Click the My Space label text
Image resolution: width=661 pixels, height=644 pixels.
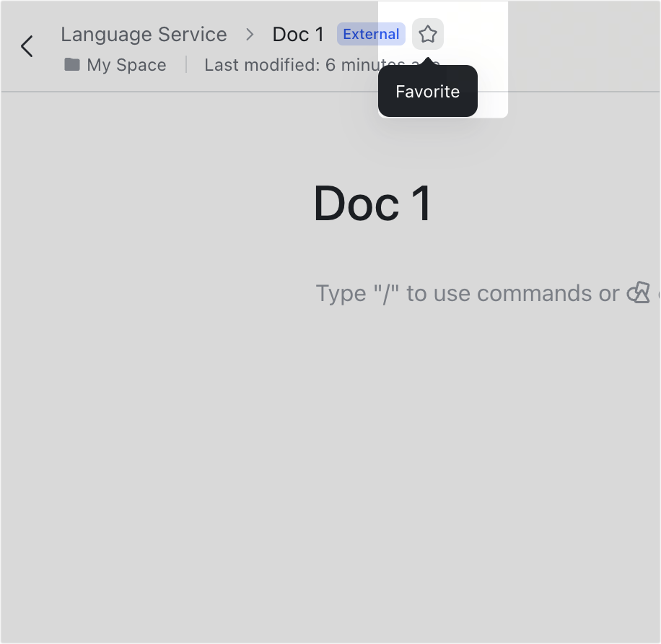126,64
